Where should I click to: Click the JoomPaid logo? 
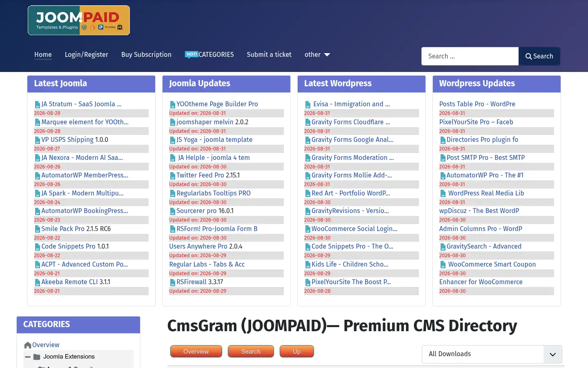point(79,20)
